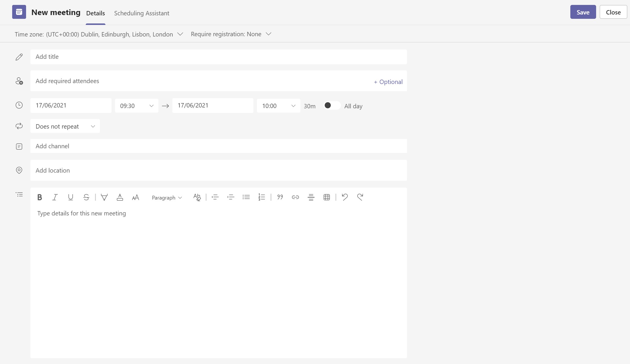Click the meeting details text area
The width and height of the screenshot is (630, 364).
[219, 282]
